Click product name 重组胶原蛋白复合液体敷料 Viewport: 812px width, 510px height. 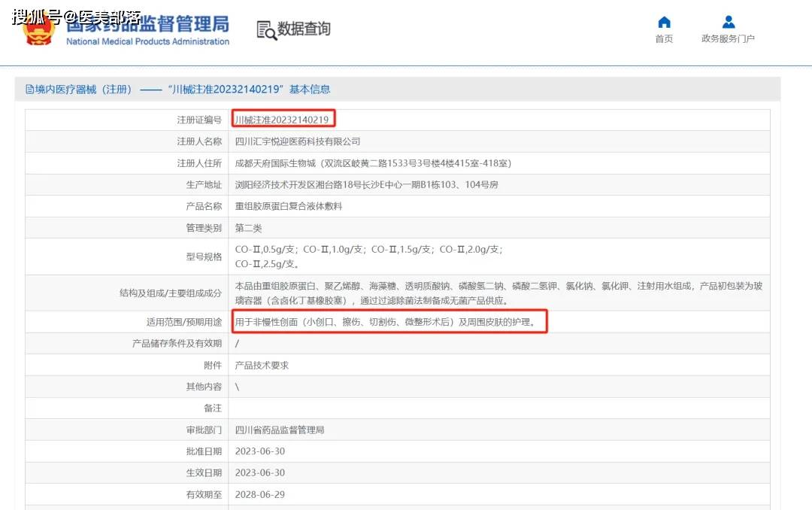tap(288, 206)
